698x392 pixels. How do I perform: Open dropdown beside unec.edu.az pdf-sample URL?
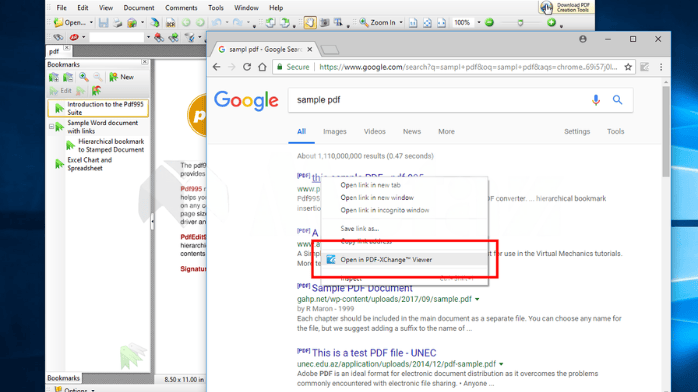(x=501, y=364)
